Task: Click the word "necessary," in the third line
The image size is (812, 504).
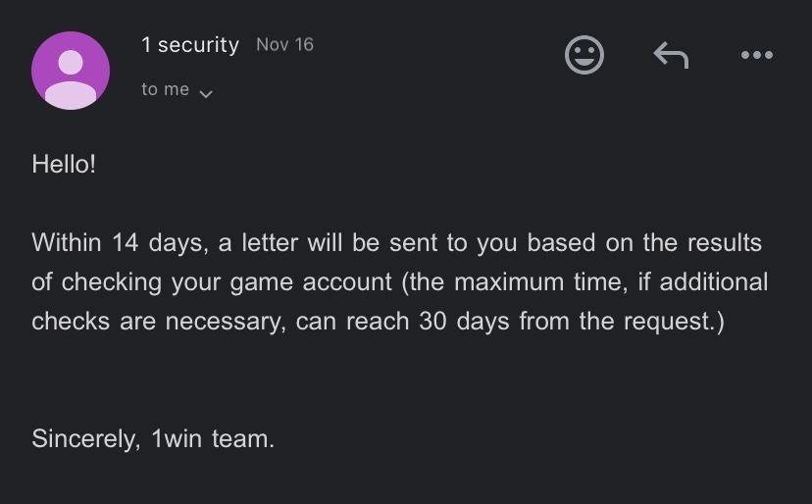Action: click(x=220, y=322)
